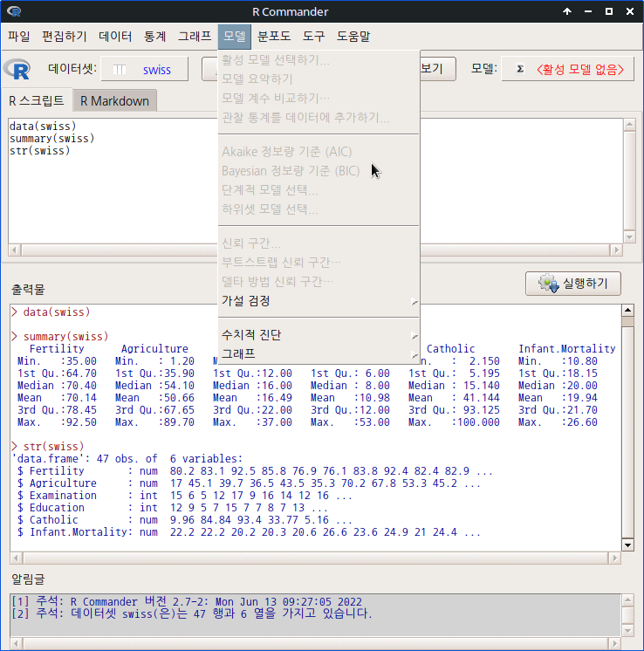The height and width of the screenshot is (651, 644).
Task: Expand the 그래프 submenu in 모델 menu
Action: (x=319, y=353)
